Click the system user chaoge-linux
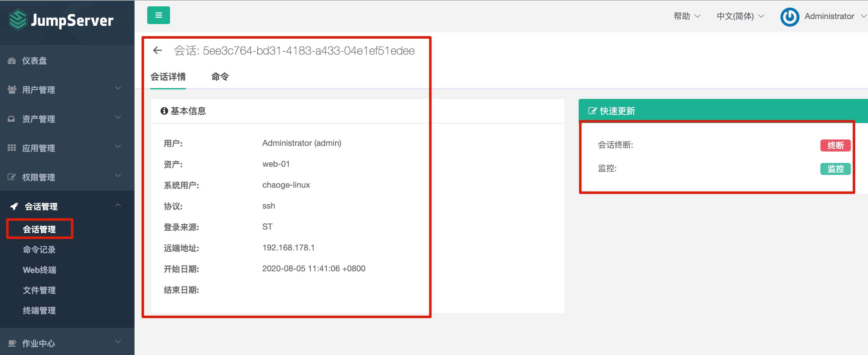 pos(286,185)
